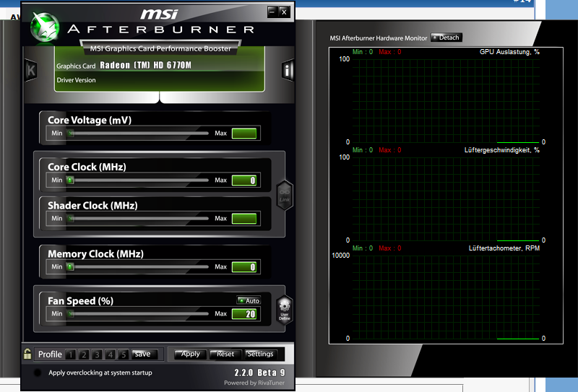Click the 2.2.0 Beta 9 version text

tap(259, 373)
